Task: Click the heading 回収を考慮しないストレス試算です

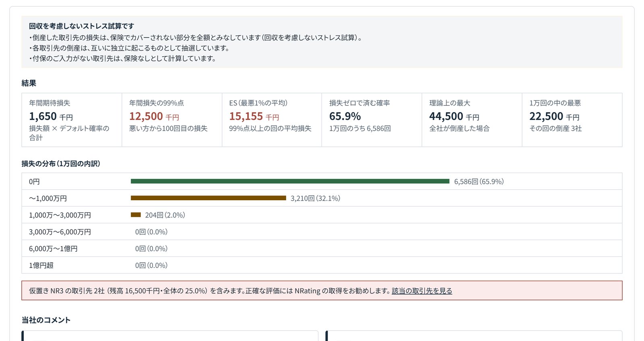Action: [x=81, y=26]
